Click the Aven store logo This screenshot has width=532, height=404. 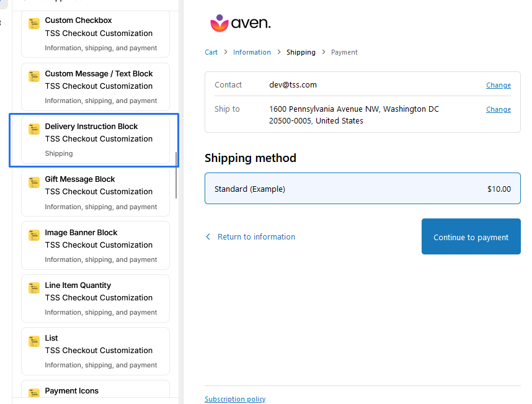pos(241,24)
